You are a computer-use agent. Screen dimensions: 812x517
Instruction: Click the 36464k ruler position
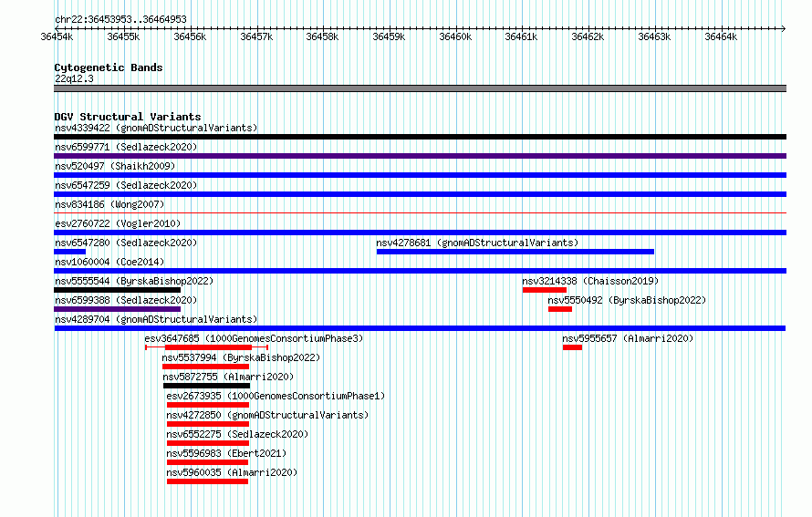(721, 36)
